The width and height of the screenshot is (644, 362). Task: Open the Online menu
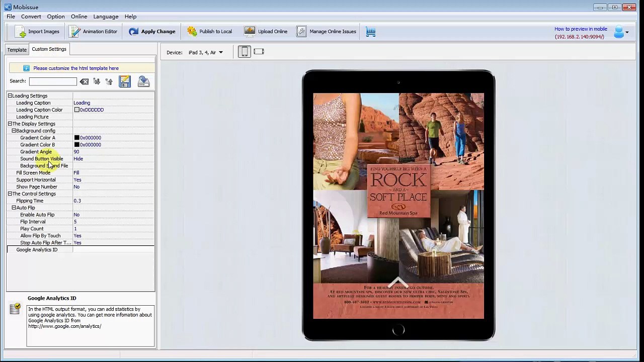click(79, 17)
